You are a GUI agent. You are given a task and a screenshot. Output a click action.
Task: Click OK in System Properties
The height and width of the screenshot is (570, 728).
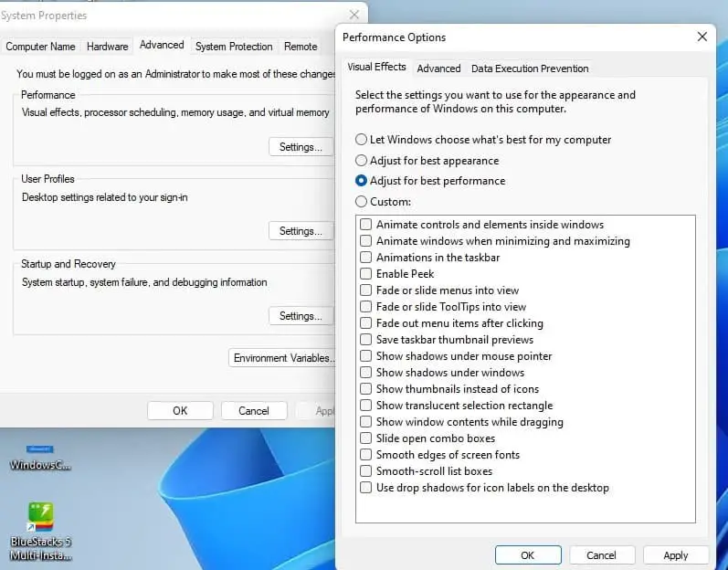(180, 411)
